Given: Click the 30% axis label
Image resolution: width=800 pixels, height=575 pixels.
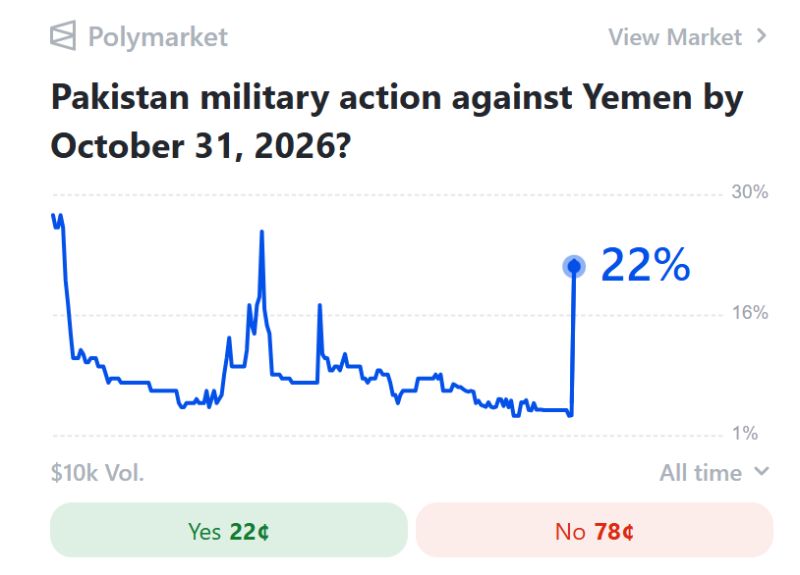Looking at the screenshot, I should 749,192.
